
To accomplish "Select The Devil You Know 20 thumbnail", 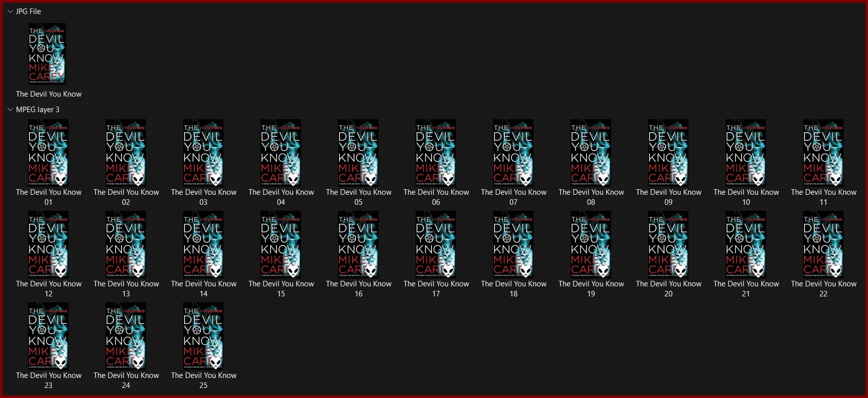I will 668,244.
